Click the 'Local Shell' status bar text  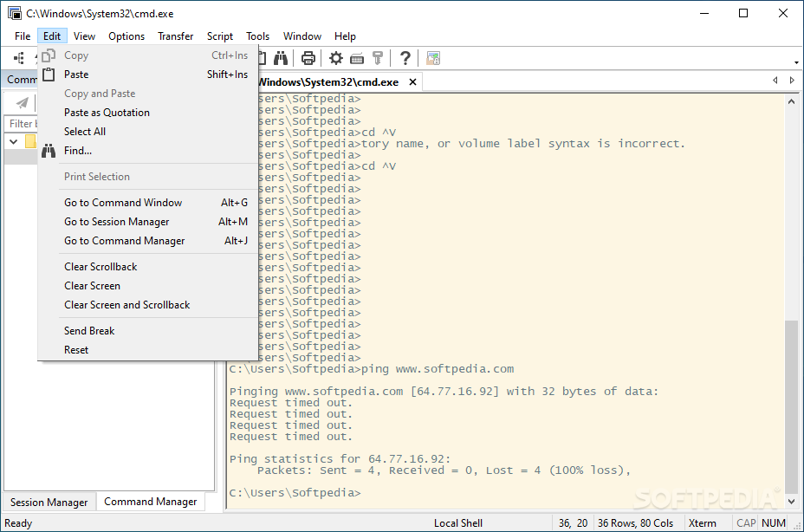458,522
